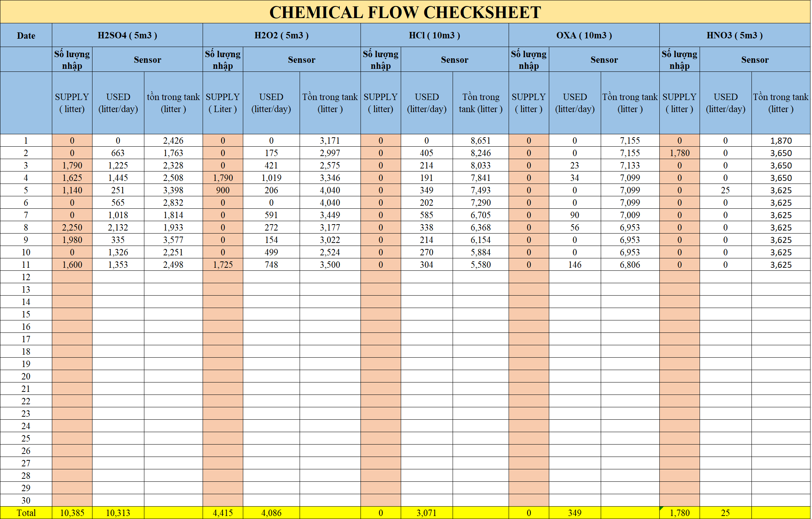Select the OXA tank value 6,806

click(630, 265)
